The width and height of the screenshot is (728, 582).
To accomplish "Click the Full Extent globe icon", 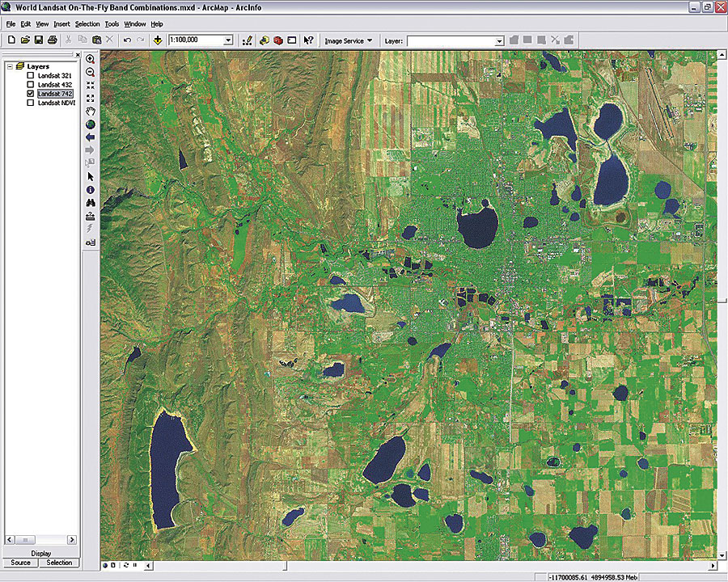I will pos(90,124).
